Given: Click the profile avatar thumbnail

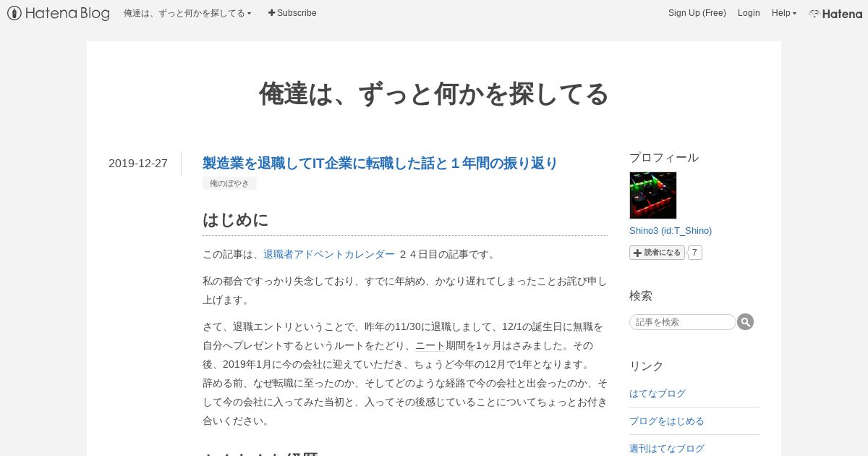Looking at the screenshot, I should (x=653, y=195).
